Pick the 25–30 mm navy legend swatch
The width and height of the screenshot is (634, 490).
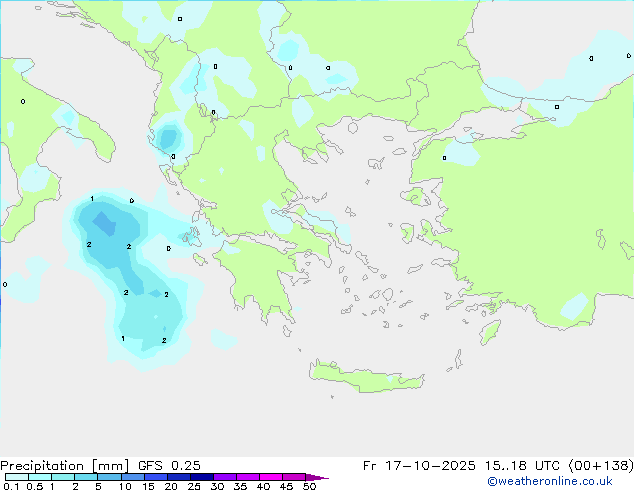[201, 477]
